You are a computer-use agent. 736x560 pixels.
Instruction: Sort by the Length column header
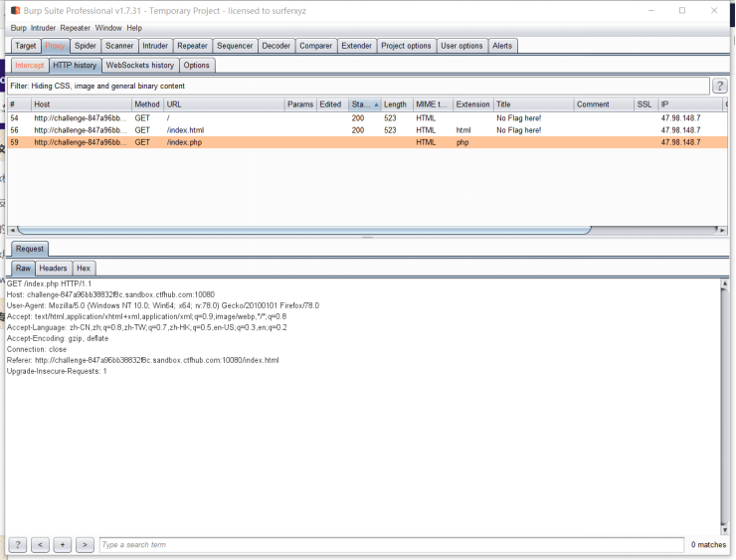click(x=397, y=104)
